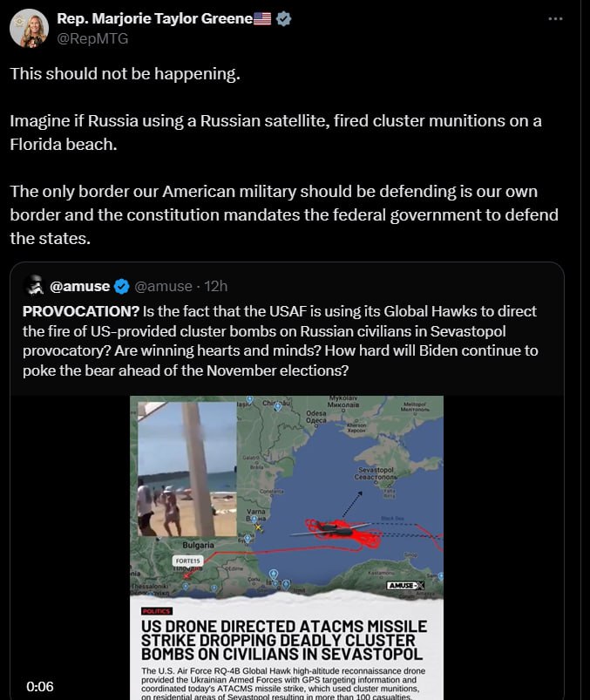The height and width of the screenshot is (700, 590).
Task: Click the red POLITICS tag in video
Action: point(157,611)
